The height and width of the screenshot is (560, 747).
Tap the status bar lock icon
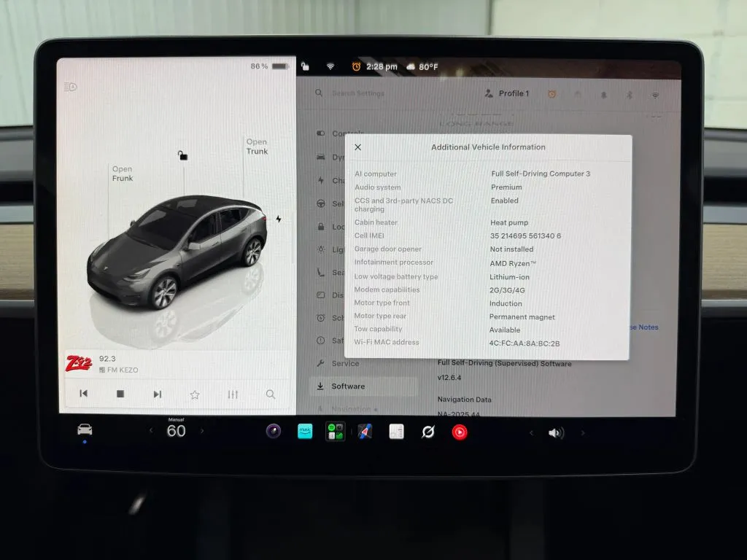pyautogui.click(x=305, y=66)
